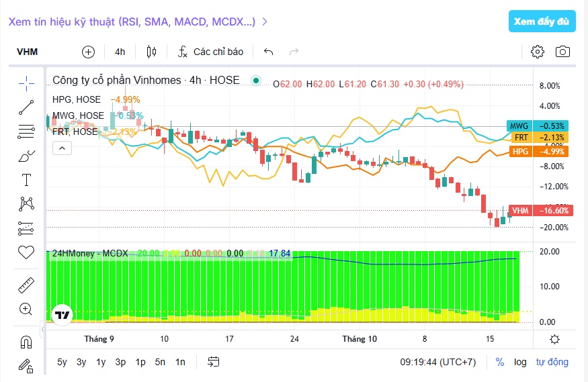588x382 pixels.
Task: Select the 24HMoney - MCDX indicator legend
Action: point(90,254)
